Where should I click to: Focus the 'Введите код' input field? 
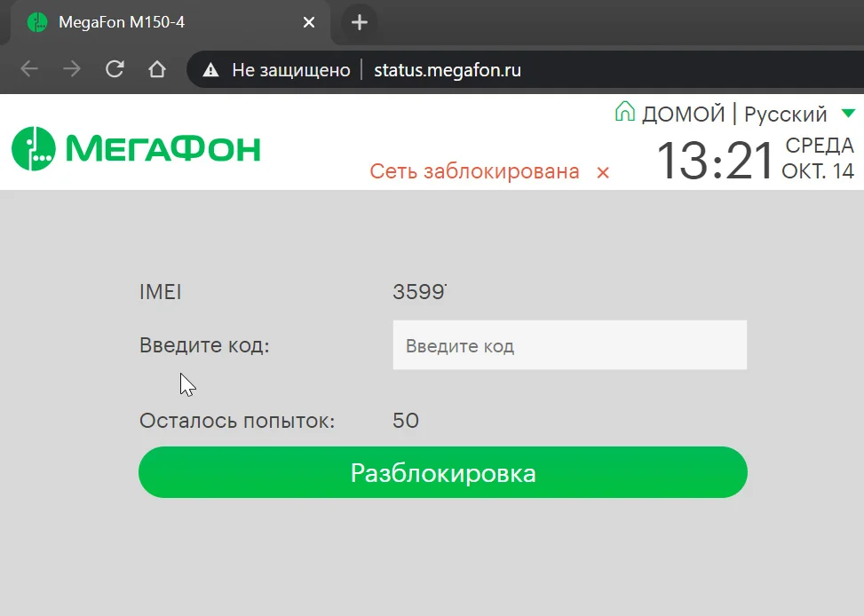click(570, 345)
